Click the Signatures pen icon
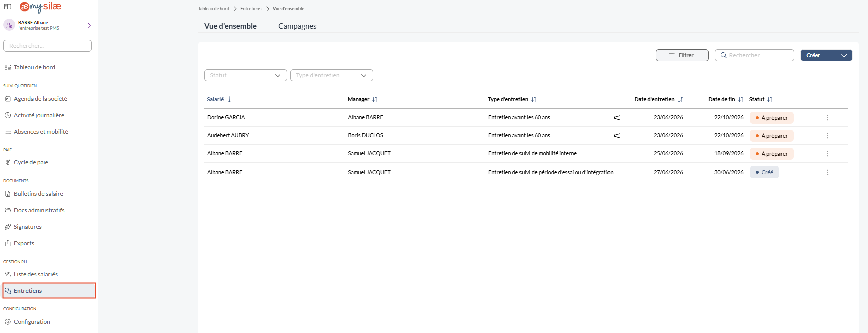Viewport: 868px width, 333px height. click(8, 227)
